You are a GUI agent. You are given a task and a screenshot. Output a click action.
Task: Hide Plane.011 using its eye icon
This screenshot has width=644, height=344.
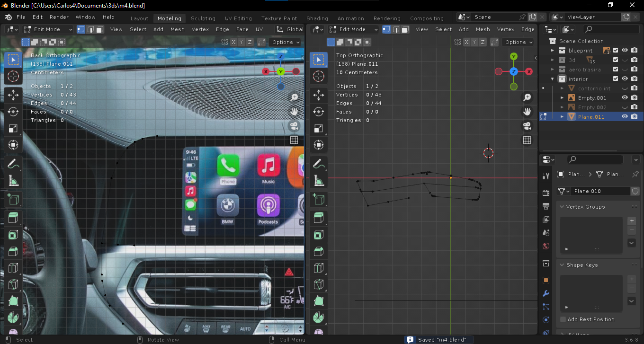pyautogui.click(x=625, y=117)
